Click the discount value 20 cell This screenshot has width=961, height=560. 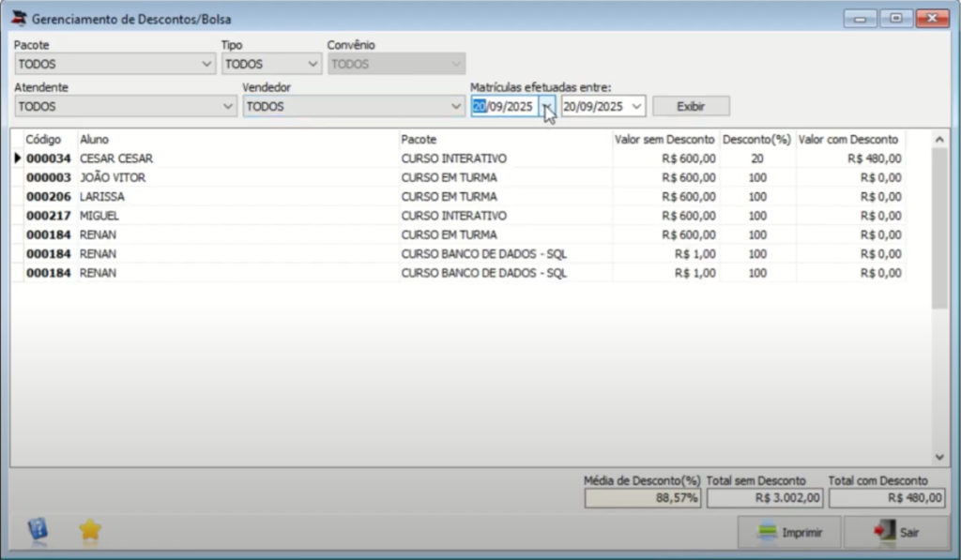tap(757, 159)
